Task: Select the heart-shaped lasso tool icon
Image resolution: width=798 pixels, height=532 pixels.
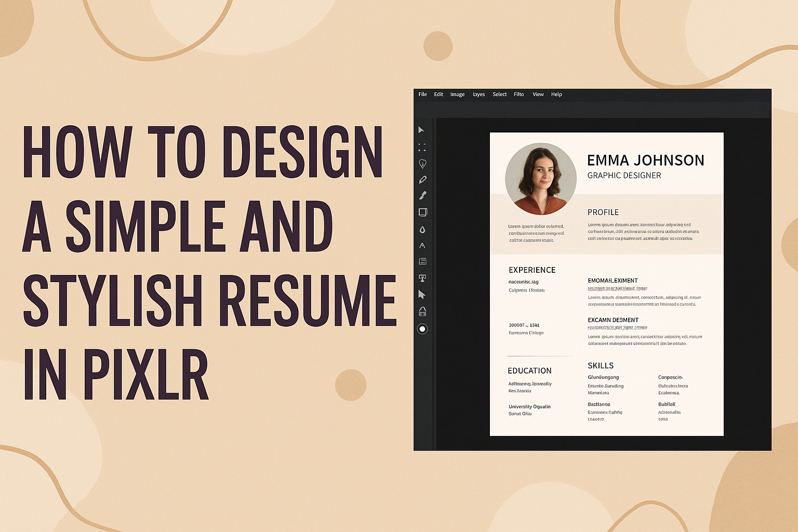Action: 422,164
